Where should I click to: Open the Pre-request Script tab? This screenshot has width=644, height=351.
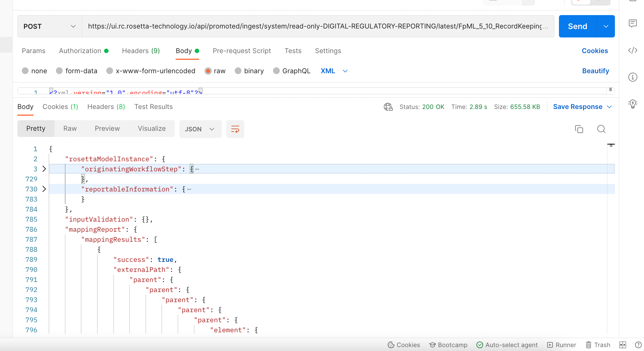point(242,51)
